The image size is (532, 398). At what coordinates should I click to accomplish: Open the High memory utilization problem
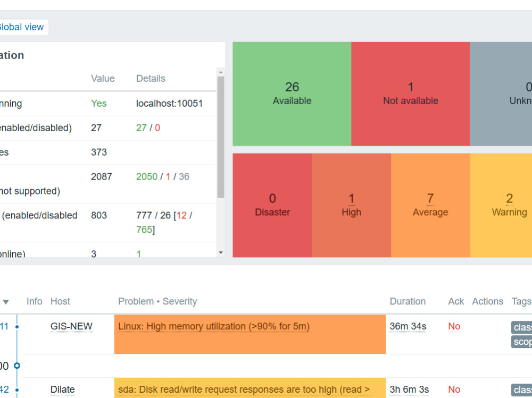(x=214, y=326)
